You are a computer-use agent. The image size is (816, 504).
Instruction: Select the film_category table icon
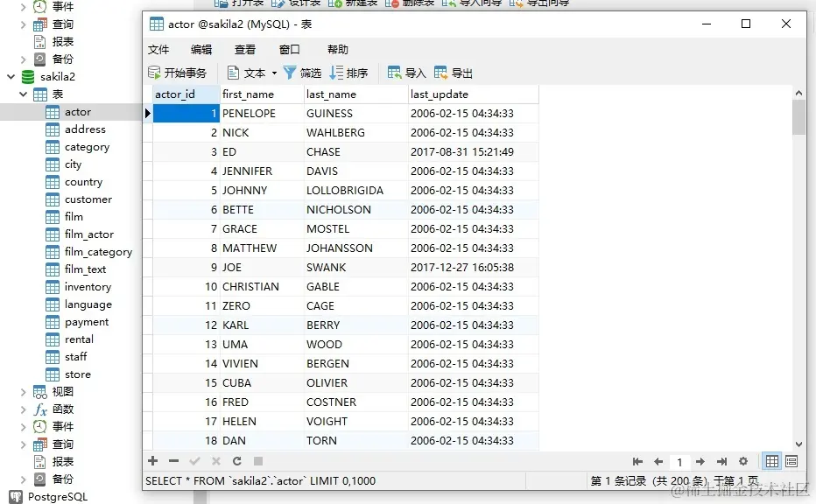[x=53, y=252]
